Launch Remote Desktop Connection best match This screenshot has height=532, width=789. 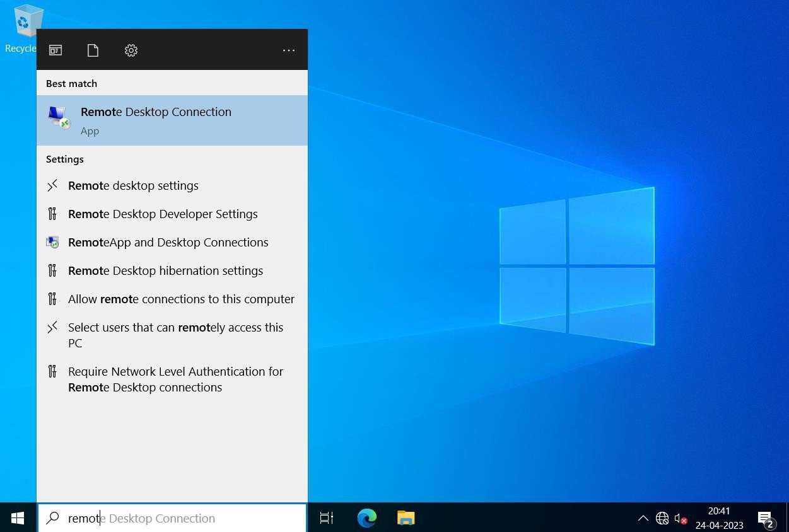[172, 120]
